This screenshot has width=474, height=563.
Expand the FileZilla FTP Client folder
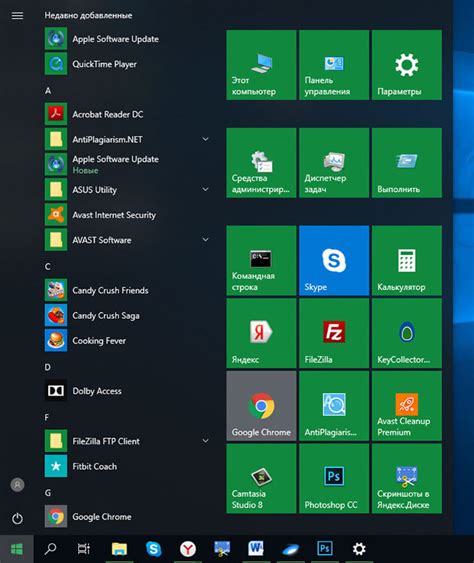[x=205, y=441]
